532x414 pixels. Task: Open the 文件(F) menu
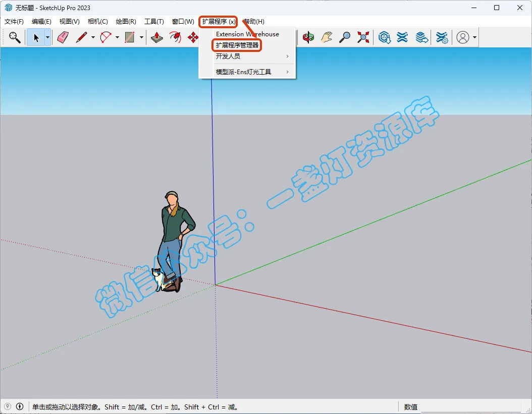(x=14, y=21)
